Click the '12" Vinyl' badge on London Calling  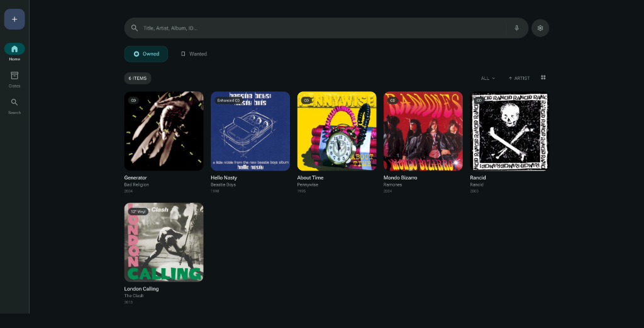[x=138, y=212]
